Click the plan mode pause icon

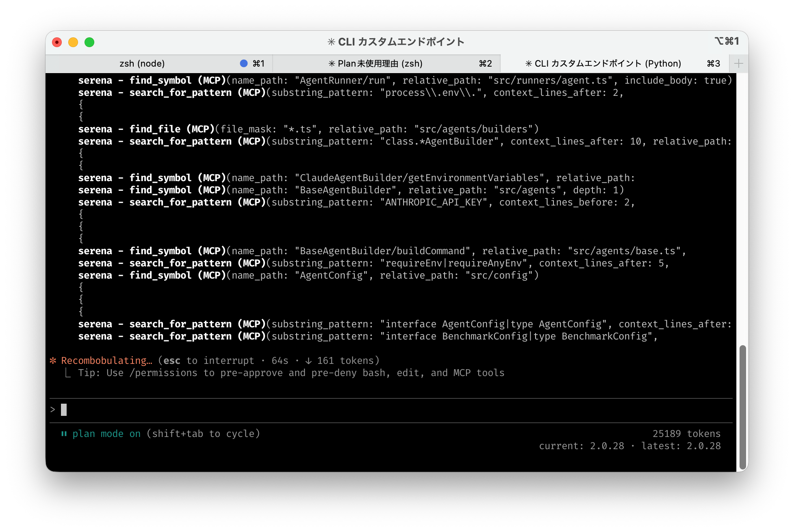coord(64,434)
